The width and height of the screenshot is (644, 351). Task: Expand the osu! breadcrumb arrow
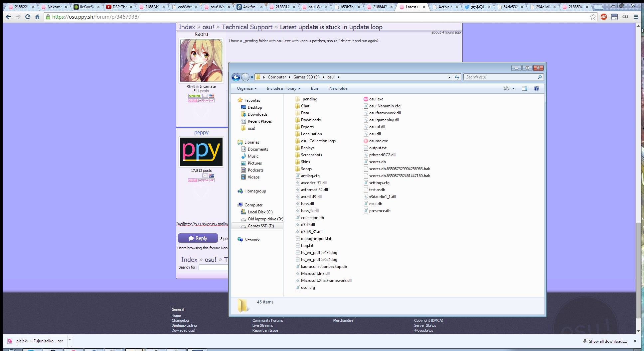coord(339,77)
